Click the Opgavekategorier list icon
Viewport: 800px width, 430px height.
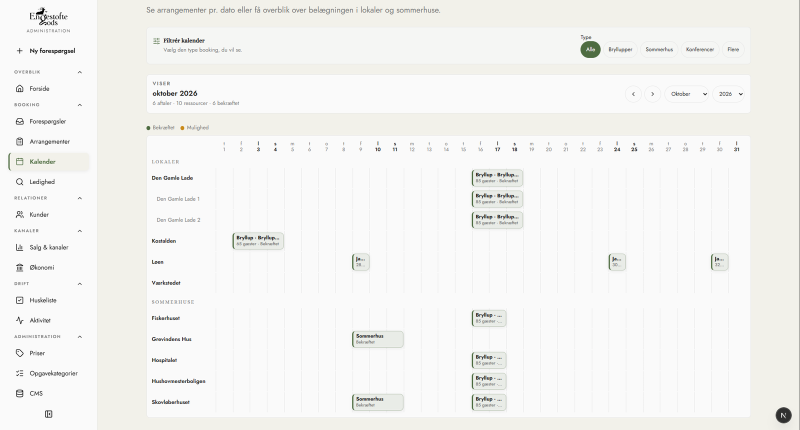19,373
